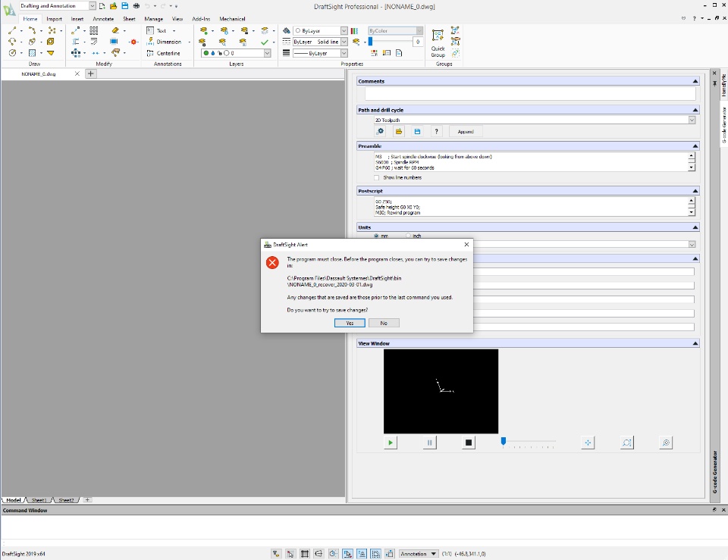Save toolpath with disk icon in panel
The width and height of the screenshot is (728, 560).
pyautogui.click(x=417, y=131)
